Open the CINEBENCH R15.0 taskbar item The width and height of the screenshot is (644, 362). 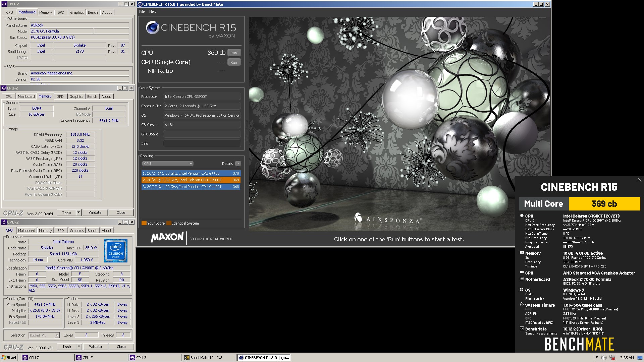pyautogui.click(x=264, y=358)
